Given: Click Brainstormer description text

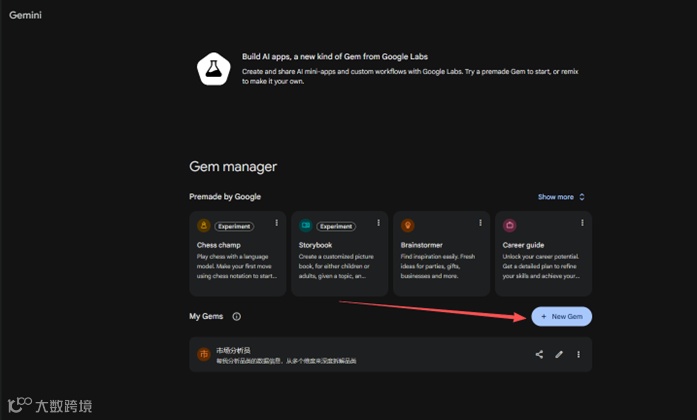Looking at the screenshot, I should [x=438, y=266].
